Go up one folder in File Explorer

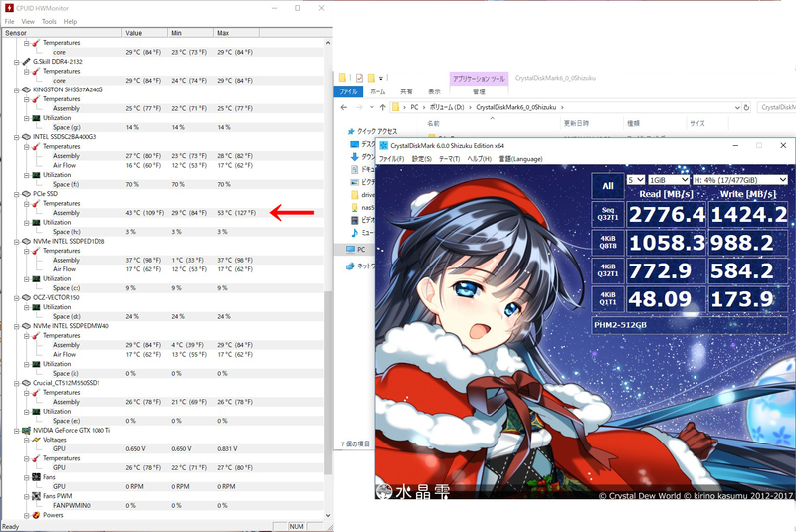382,107
